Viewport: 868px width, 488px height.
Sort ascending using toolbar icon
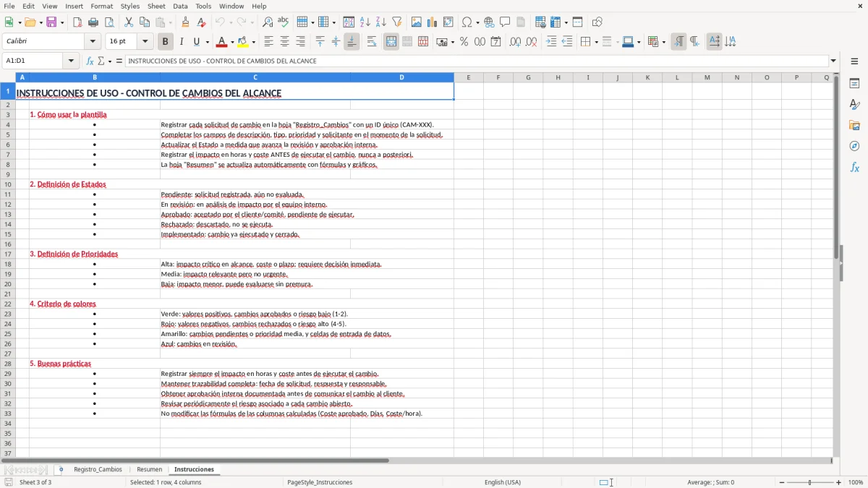coord(365,22)
